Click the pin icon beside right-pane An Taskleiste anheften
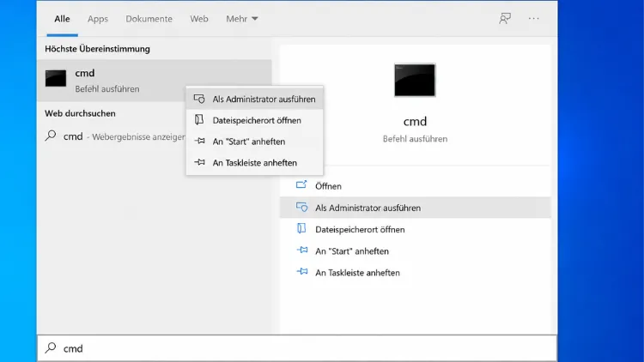 302,272
